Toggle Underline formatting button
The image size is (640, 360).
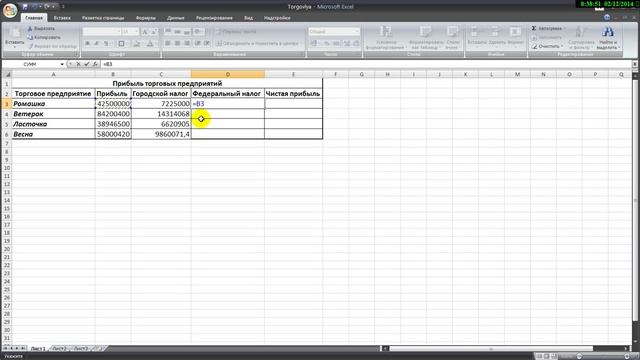(106, 43)
